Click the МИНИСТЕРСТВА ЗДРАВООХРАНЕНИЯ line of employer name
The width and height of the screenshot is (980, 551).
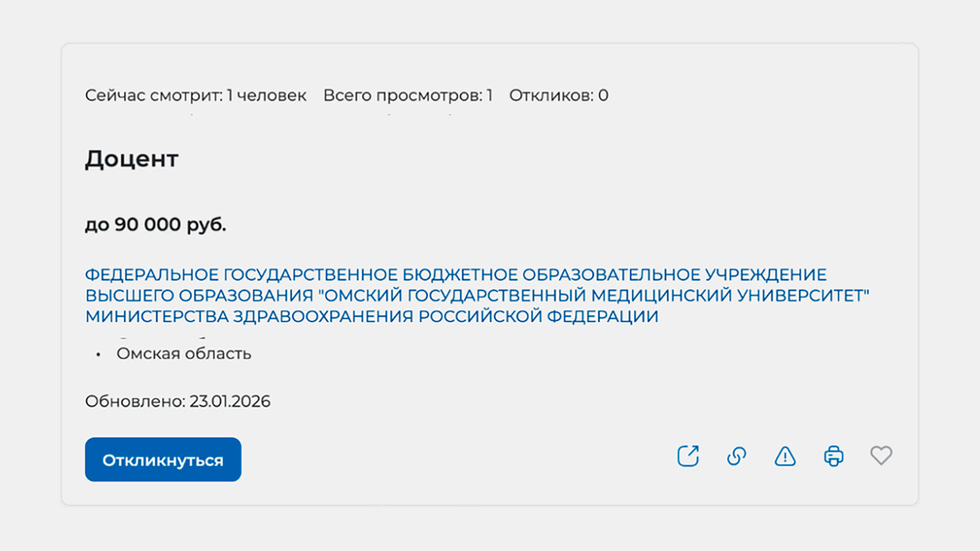[x=372, y=316]
